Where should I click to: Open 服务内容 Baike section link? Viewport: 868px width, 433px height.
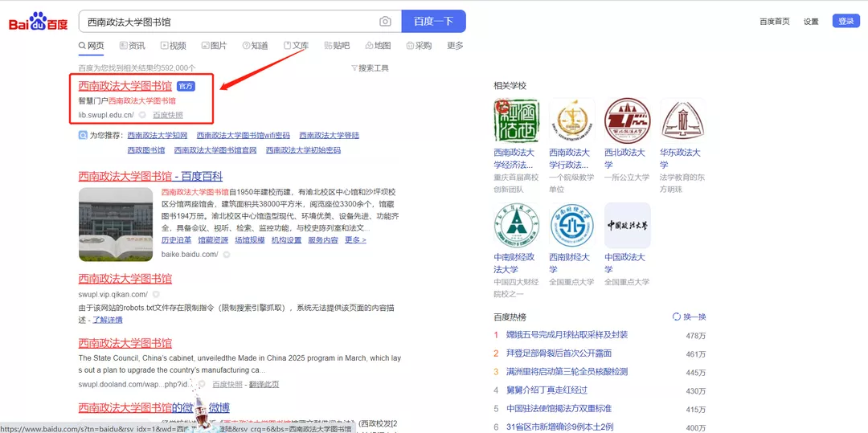point(323,240)
